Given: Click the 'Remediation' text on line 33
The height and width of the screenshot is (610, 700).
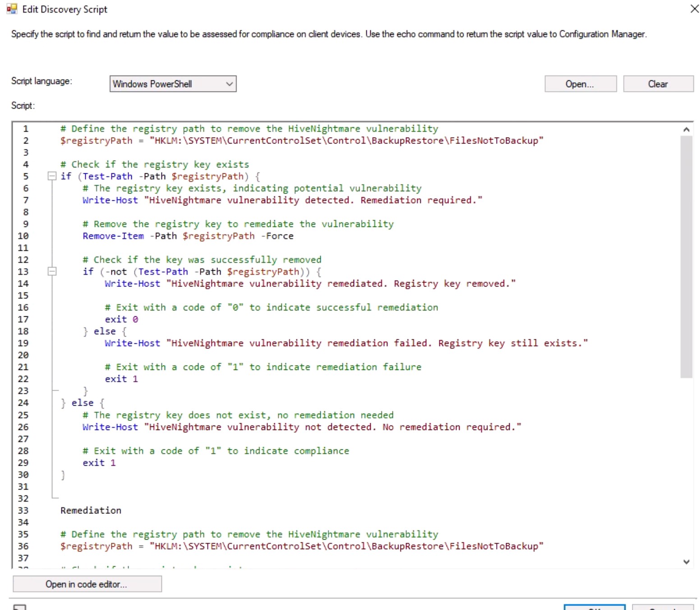Looking at the screenshot, I should click(91, 510).
